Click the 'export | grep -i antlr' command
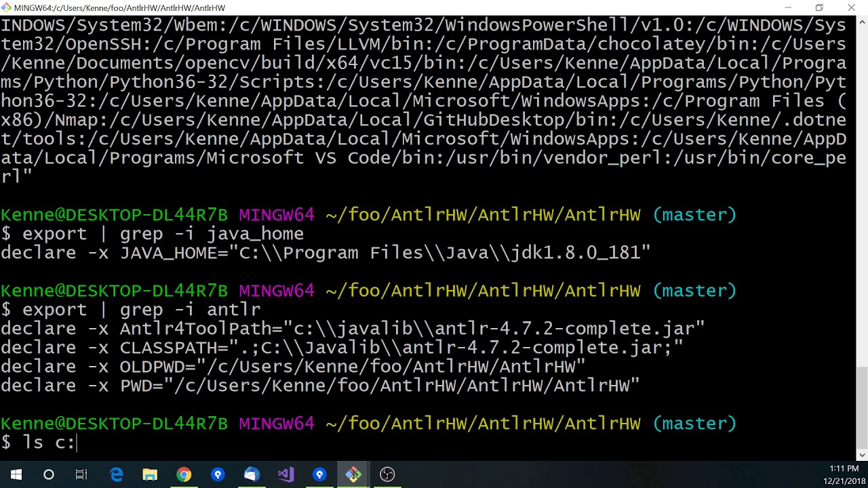 point(141,310)
